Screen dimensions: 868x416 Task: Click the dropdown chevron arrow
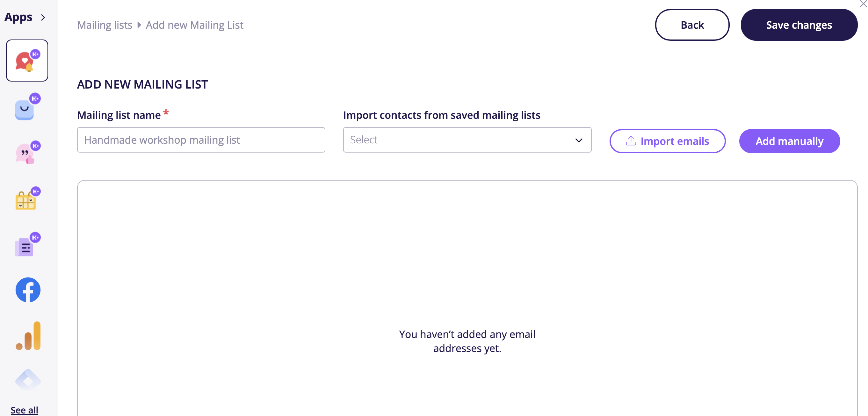[579, 140]
